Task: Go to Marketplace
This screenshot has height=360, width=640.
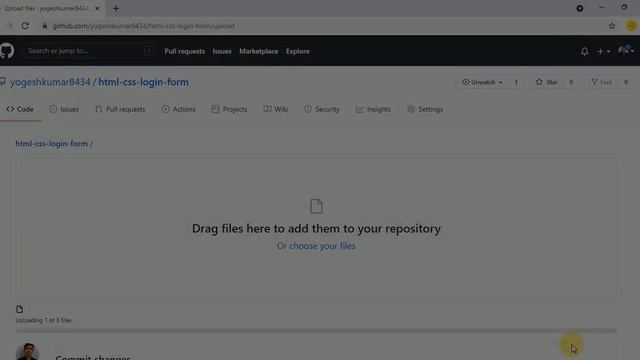Action: pos(259,51)
